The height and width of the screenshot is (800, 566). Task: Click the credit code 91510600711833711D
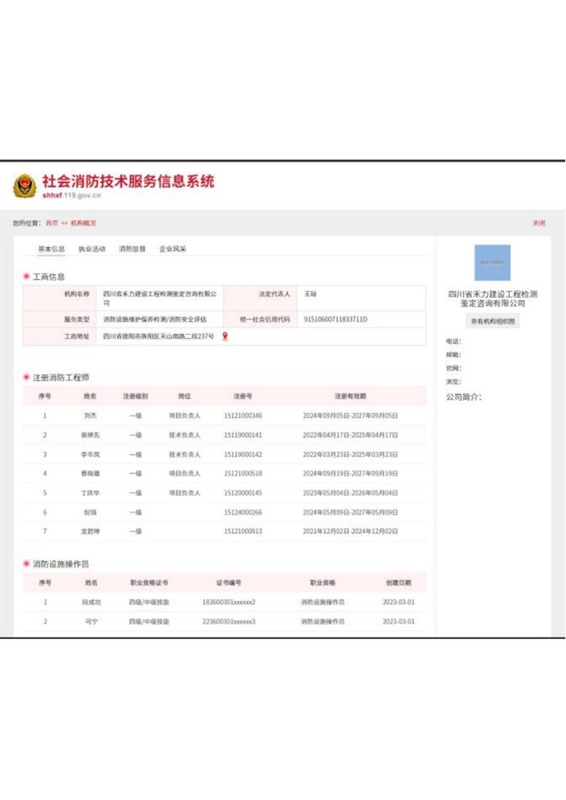pos(335,319)
